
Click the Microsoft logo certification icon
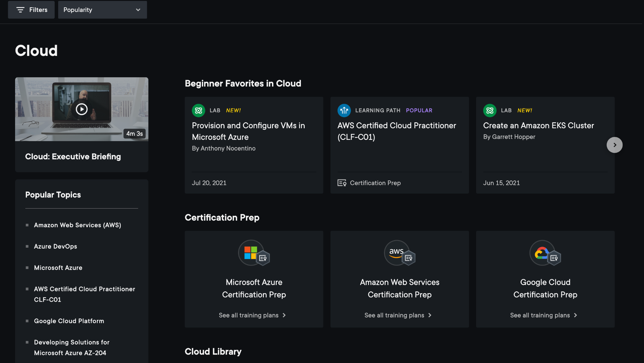(x=254, y=253)
